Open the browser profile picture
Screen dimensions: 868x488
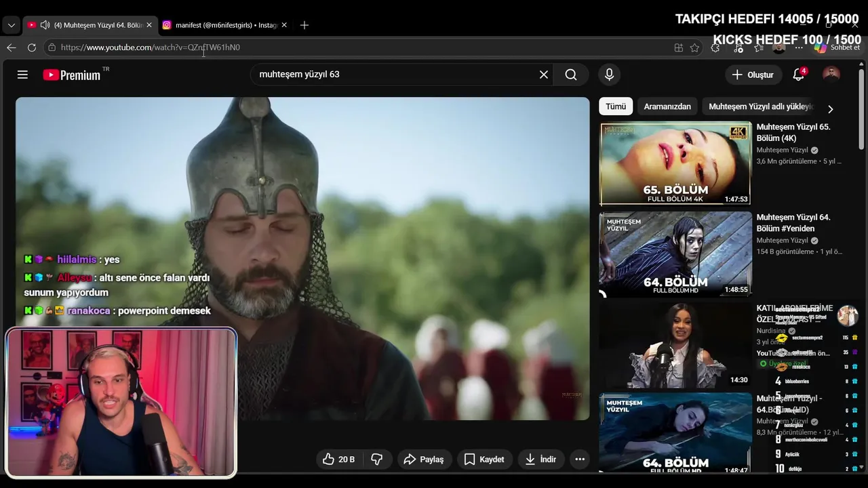[778, 47]
